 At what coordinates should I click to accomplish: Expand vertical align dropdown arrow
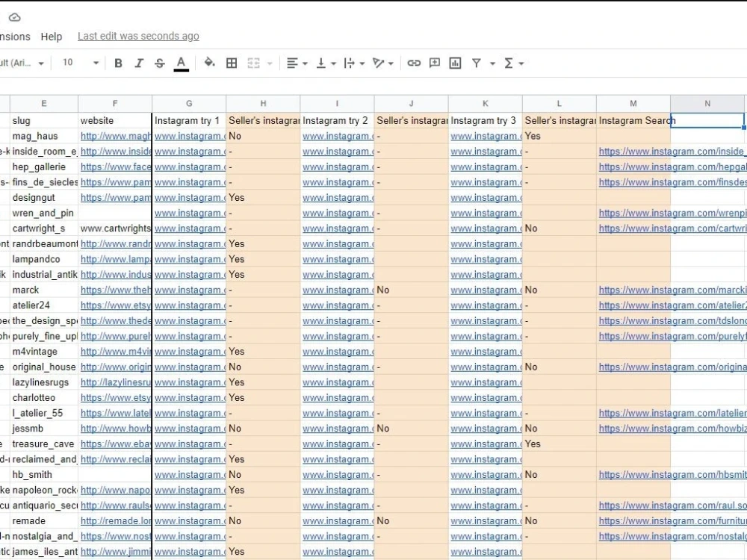333,63
